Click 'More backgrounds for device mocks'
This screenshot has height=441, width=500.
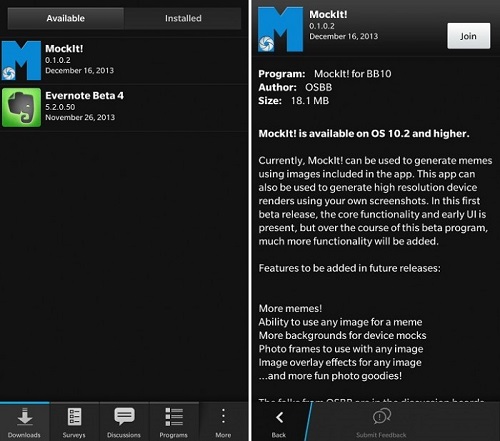342,335
